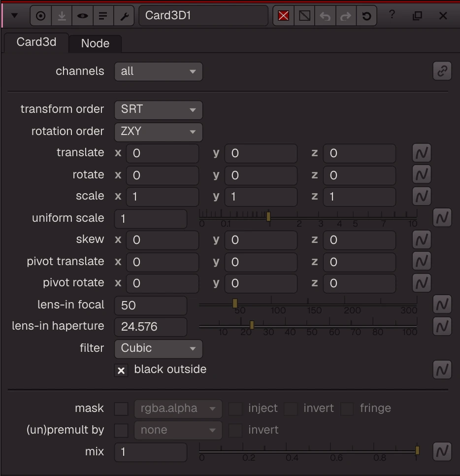This screenshot has height=476, width=460.
Task: Edit the Card3D1 node name field
Action: [203, 15]
